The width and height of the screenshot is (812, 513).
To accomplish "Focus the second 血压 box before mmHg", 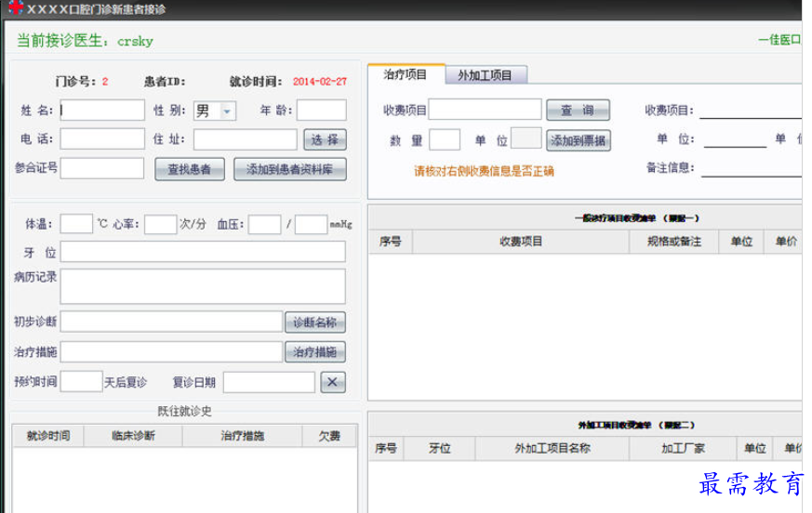I will (x=311, y=224).
